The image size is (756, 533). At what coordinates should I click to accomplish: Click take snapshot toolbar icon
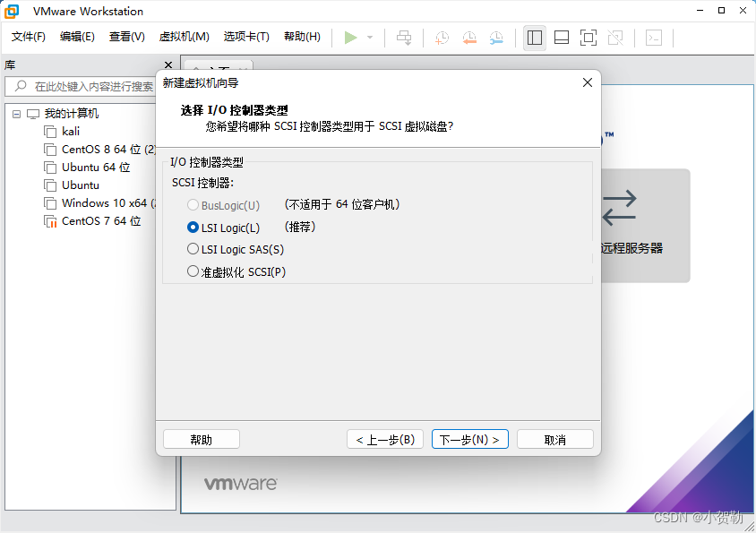(442, 38)
